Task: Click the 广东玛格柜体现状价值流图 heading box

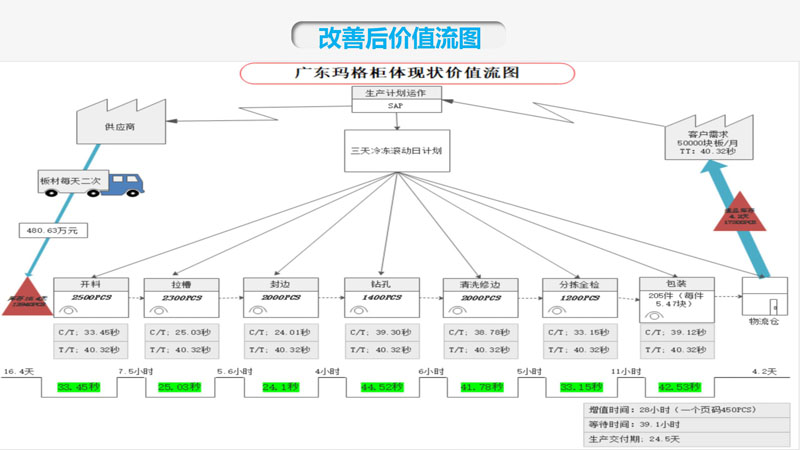Action: tap(406, 73)
